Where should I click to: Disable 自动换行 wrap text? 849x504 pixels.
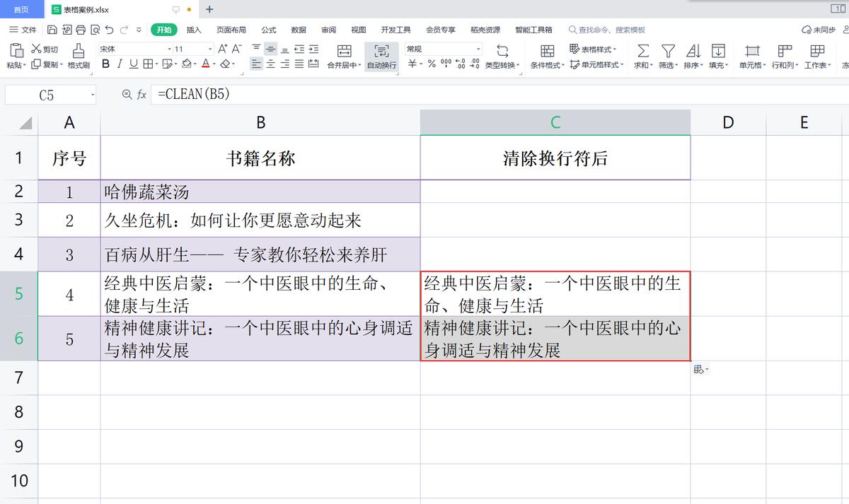381,57
